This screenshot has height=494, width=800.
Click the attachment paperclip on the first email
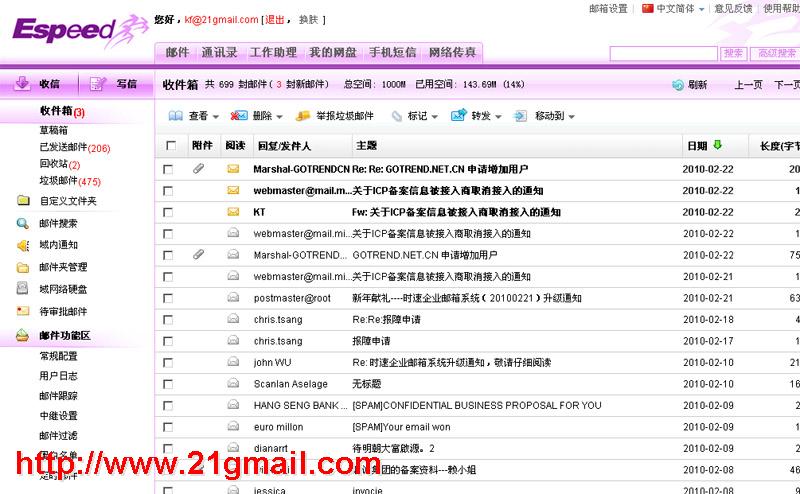pyautogui.click(x=198, y=169)
